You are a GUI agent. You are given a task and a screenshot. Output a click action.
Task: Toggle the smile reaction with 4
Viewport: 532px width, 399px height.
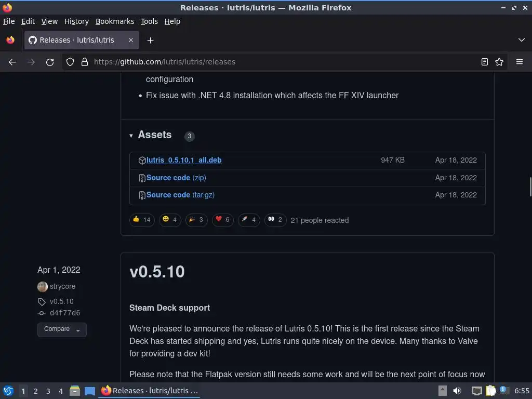tap(170, 220)
